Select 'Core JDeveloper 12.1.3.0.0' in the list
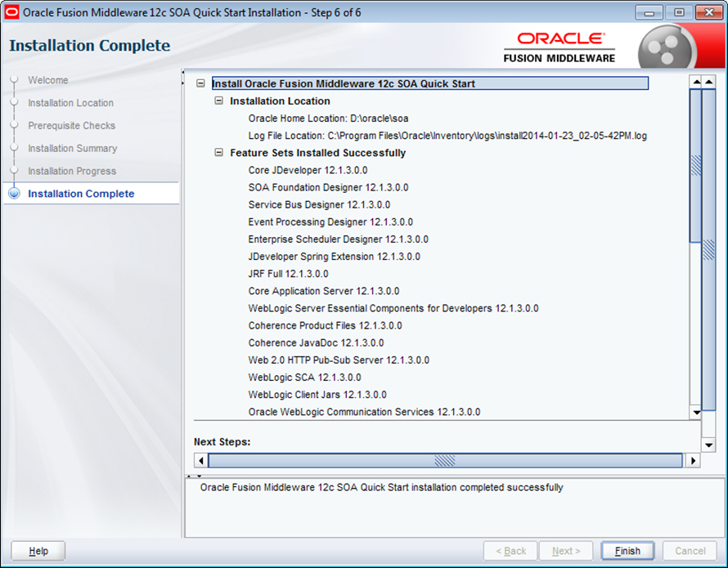728x568 pixels. click(308, 170)
